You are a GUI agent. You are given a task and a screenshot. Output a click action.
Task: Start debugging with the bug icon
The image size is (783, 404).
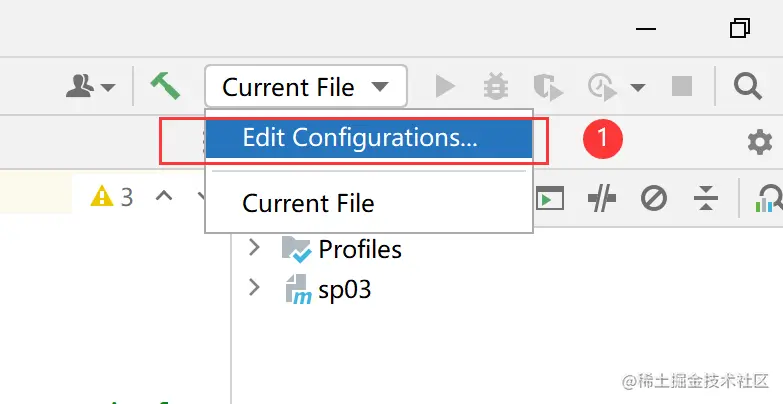pos(496,86)
